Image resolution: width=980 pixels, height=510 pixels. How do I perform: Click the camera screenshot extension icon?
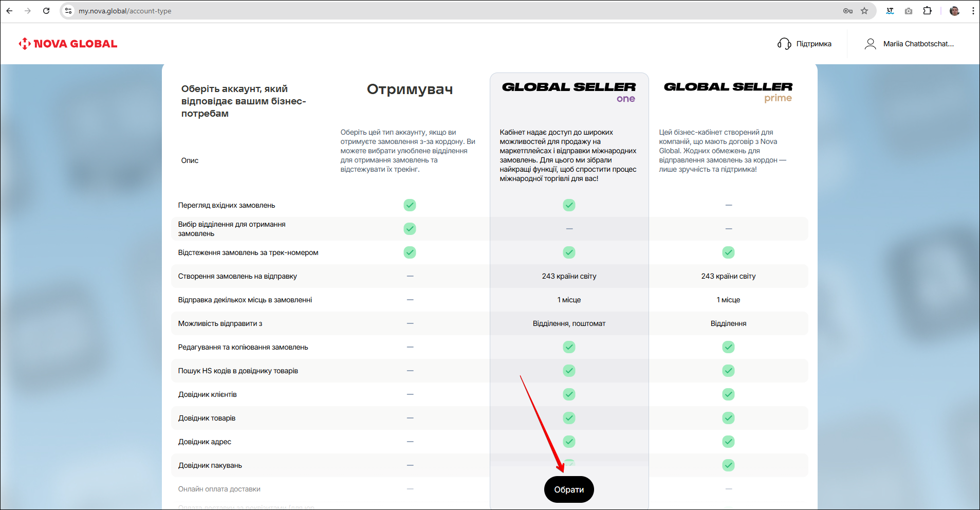(x=909, y=11)
